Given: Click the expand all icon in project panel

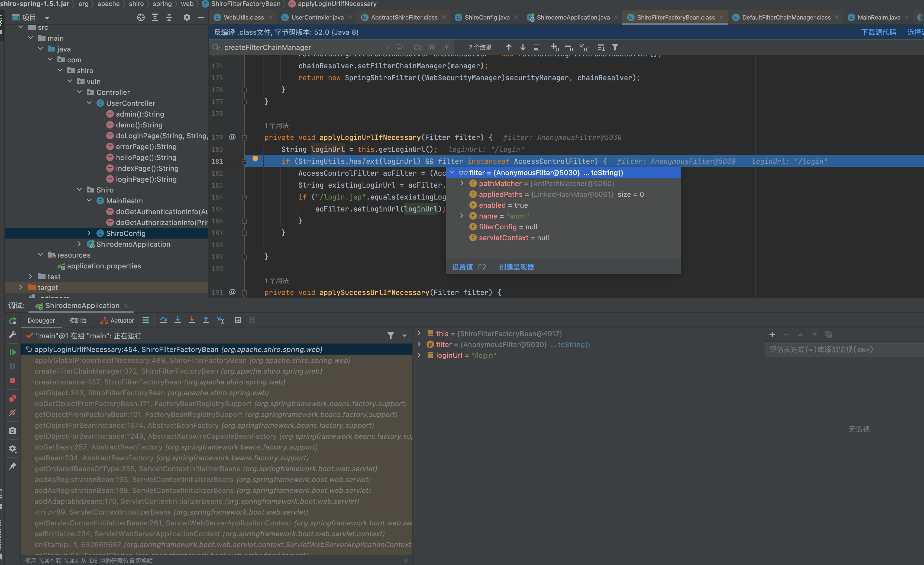Looking at the screenshot, I should pos(155,17).
